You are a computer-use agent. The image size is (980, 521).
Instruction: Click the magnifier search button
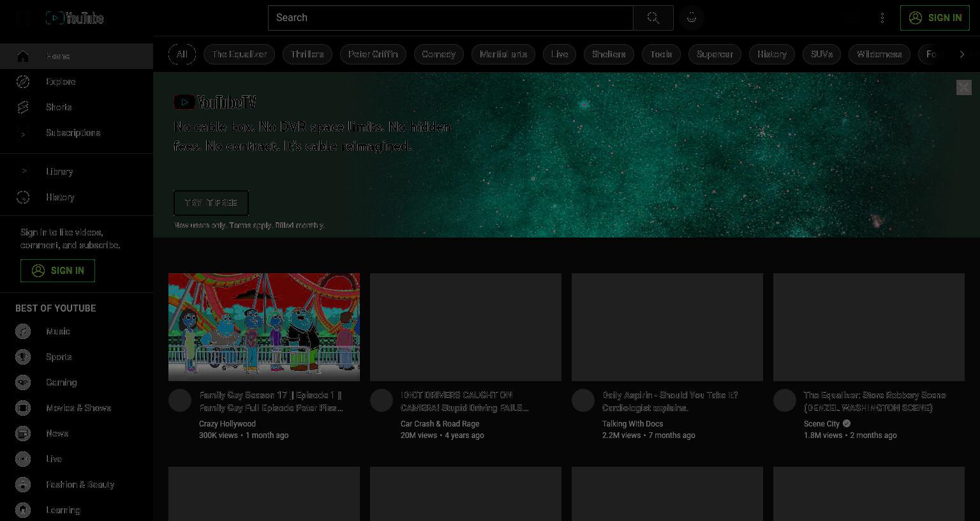coord(653,18)
